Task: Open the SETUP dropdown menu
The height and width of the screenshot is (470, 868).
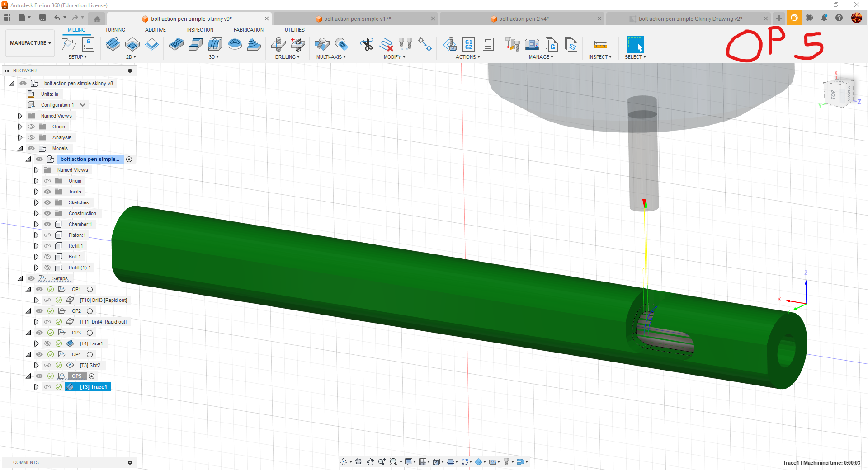Action: tap(77, 57)
